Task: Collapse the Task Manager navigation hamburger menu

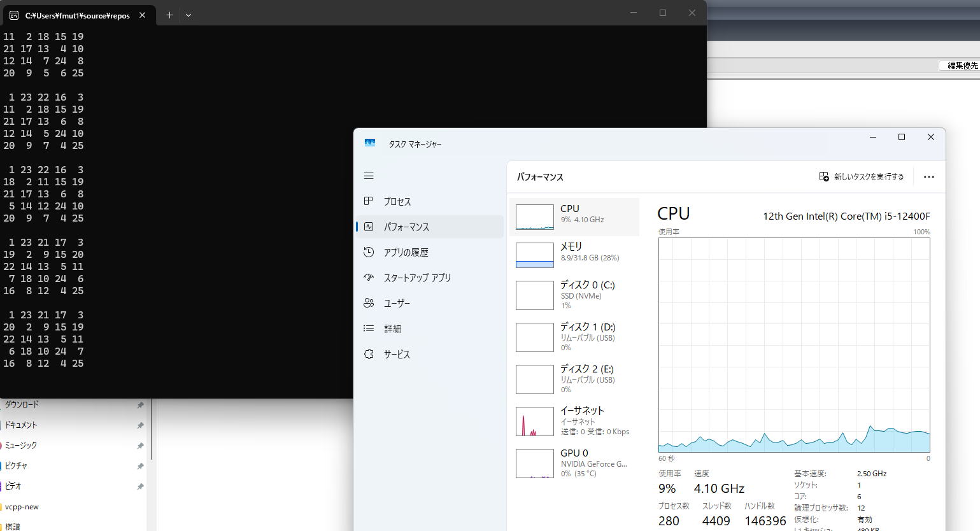Action: coord(369,176)
